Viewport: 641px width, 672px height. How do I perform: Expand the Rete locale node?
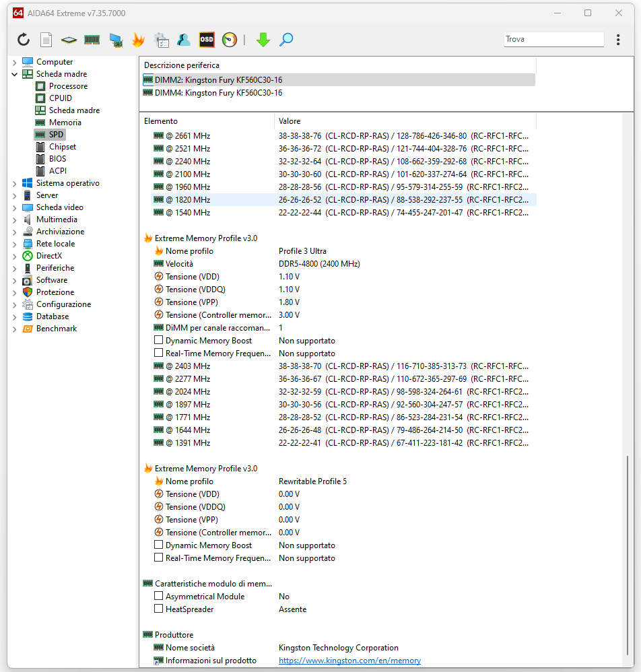pos(15,244)
